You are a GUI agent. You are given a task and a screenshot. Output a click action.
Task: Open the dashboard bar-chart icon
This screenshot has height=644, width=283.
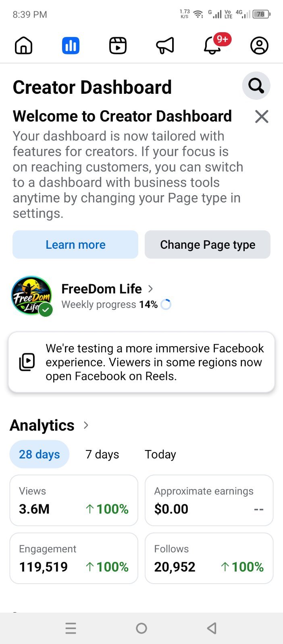tap(71, 45)
